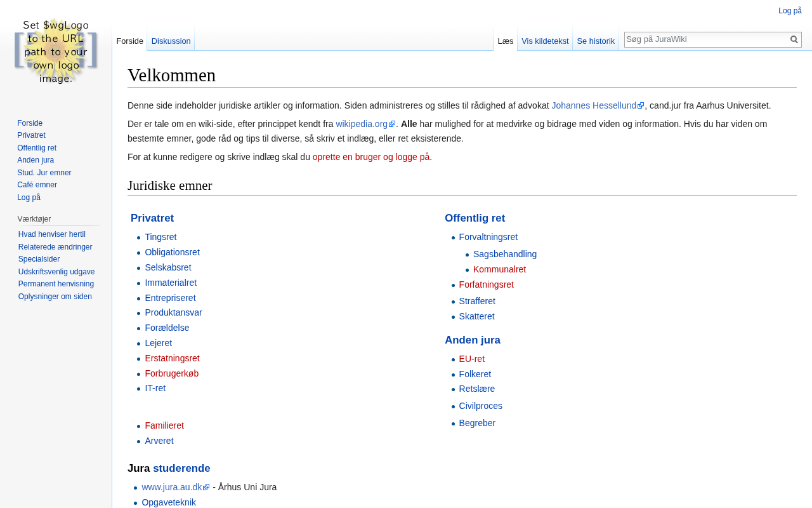Click the search magnifier icon
This screenshot has width=812, height=508.
[x=794, y=39]
